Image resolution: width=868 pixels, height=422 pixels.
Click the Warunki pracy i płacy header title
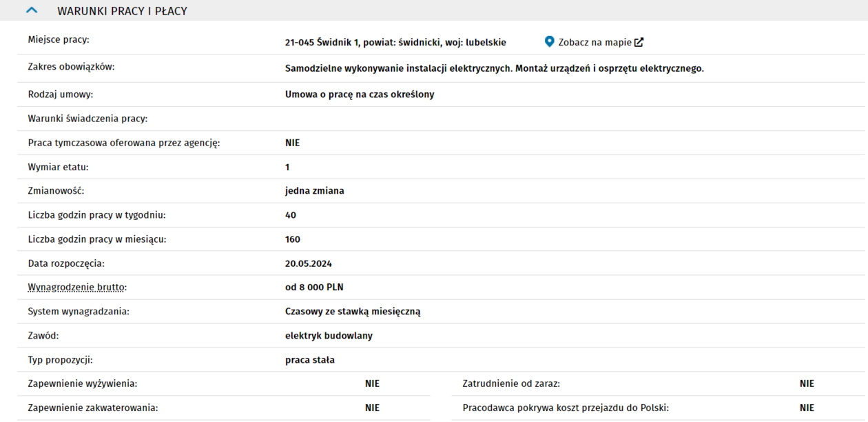[122, 11]
